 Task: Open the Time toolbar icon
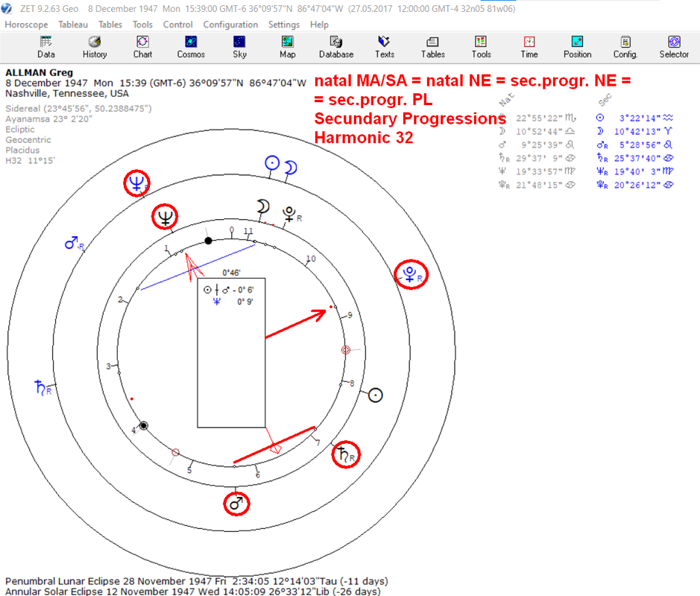[x=529, y=47]
